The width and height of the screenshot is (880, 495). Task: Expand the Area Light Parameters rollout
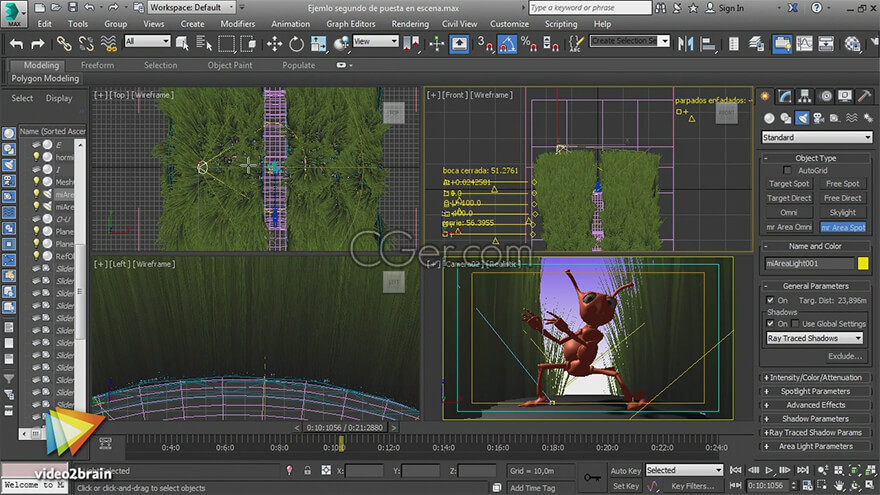(815, 446)
